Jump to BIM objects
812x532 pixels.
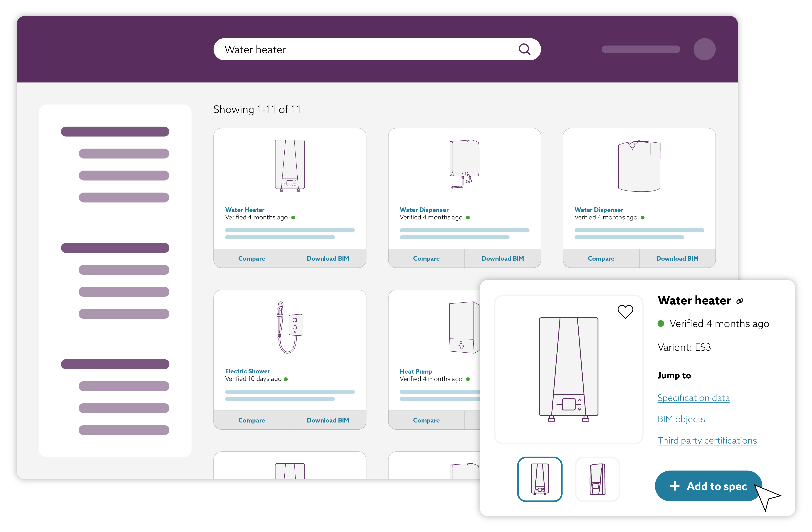[681, 419]
